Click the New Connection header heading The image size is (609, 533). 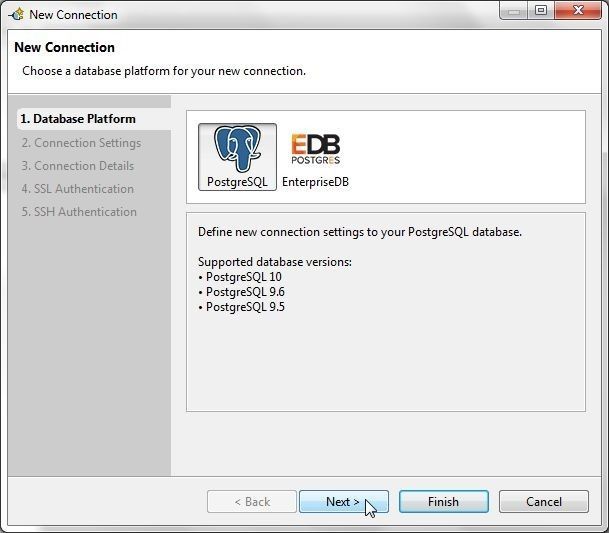[64, 47]
